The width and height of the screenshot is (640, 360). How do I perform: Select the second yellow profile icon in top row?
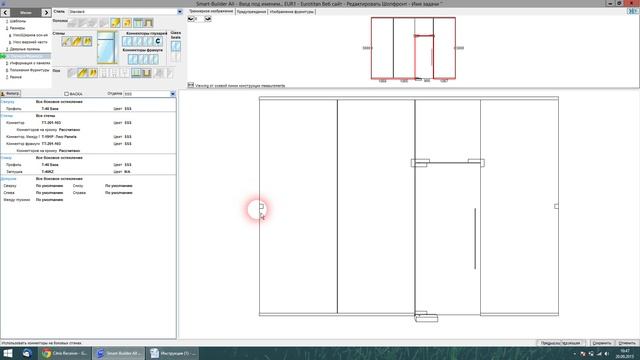click(x=127, y=23)
